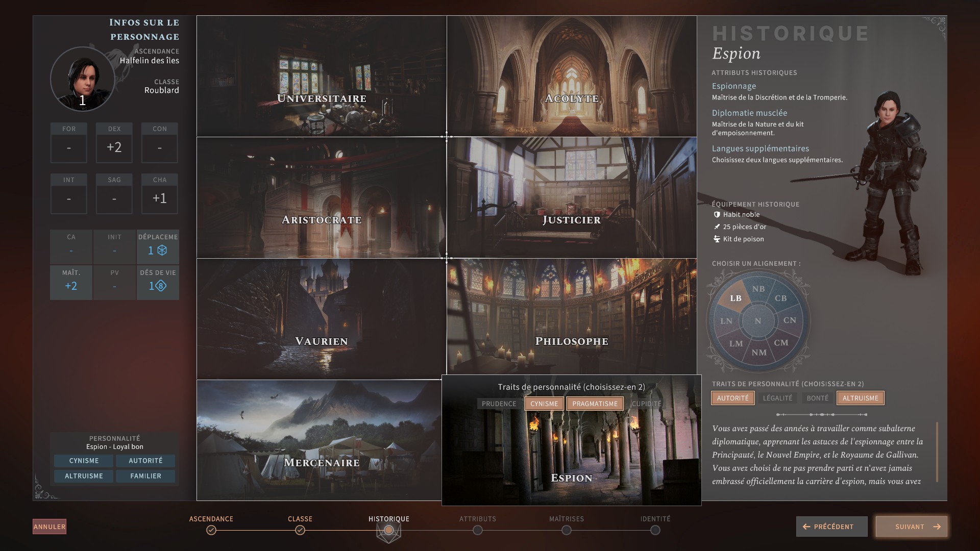Deselect the Altruisme trait in the Historique panel
Viewport: 980px width, 551px height.
point(860,398)
